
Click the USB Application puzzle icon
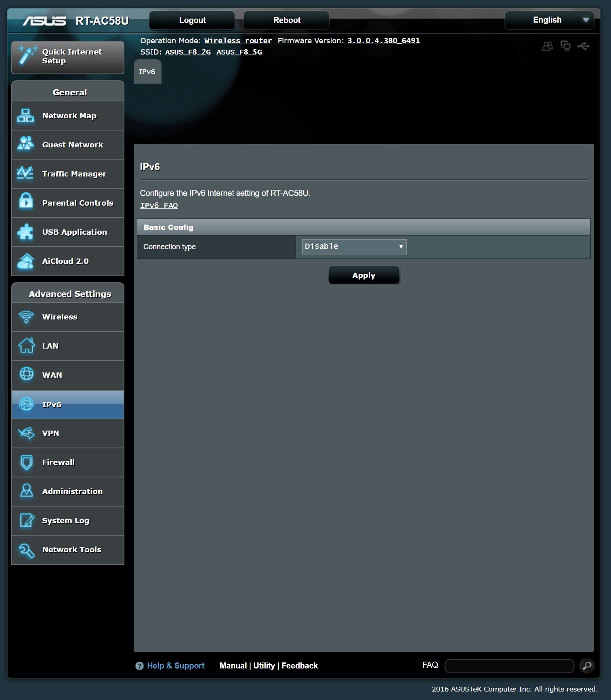click(x=25, y=232)
